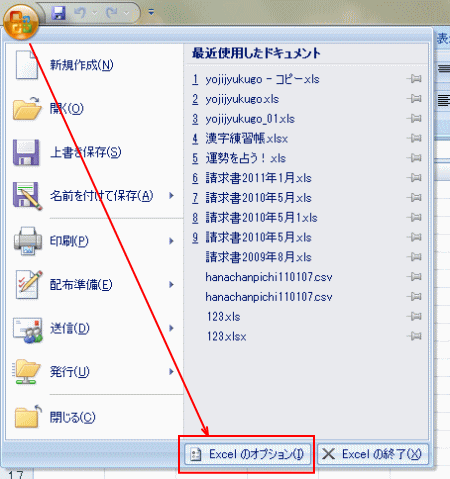Expand 印刷(P) submenu arrow
The height and width of the screenshot is (479, 450).
point(171,241)
